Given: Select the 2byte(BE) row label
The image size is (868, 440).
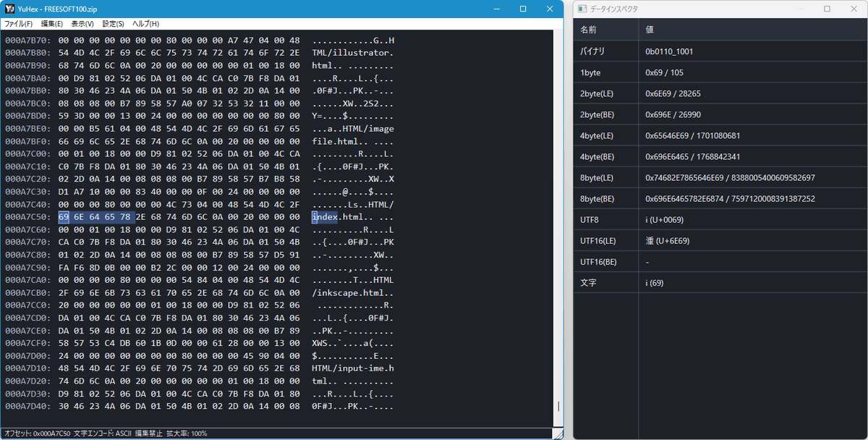Looking at the screenshot, I should (x=597, y=114).
